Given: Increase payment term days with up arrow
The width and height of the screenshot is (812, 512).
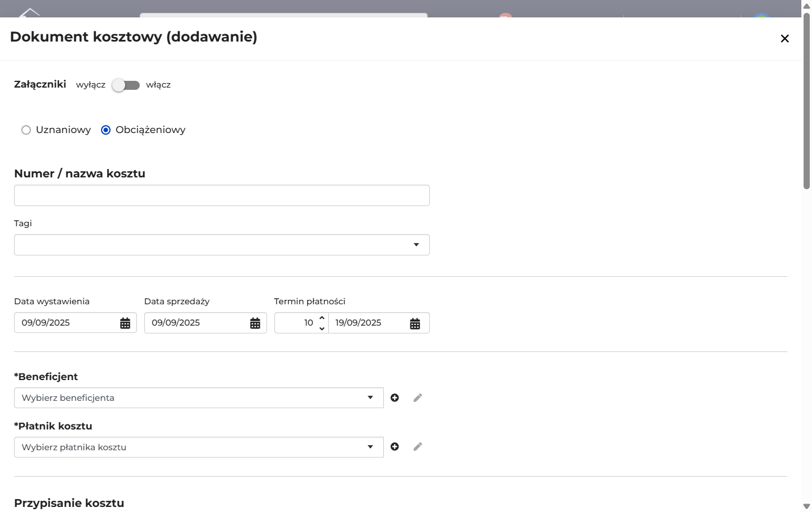Looking at the screenshot, I should tap(322, 318).
